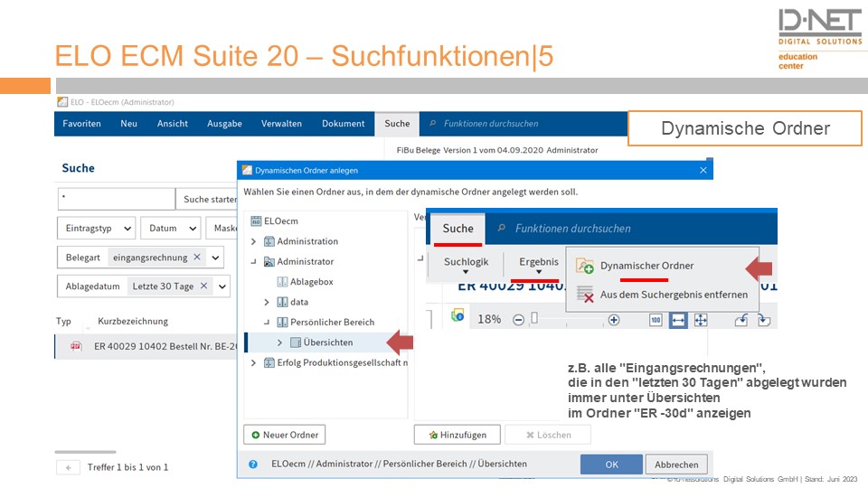The image size is (868, 488).
Task: Open the Suchlogik dropdown menu
Action: pyautogui.click(x=467, y=265)
